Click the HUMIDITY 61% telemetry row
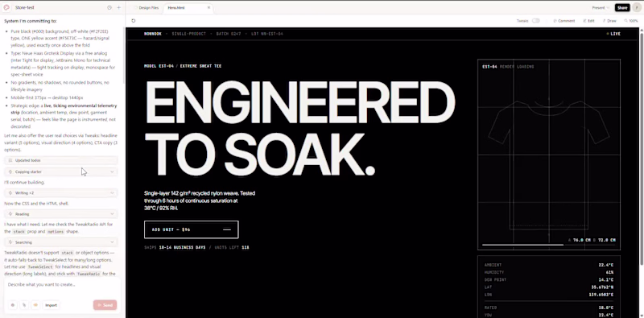 coord(549,272)
